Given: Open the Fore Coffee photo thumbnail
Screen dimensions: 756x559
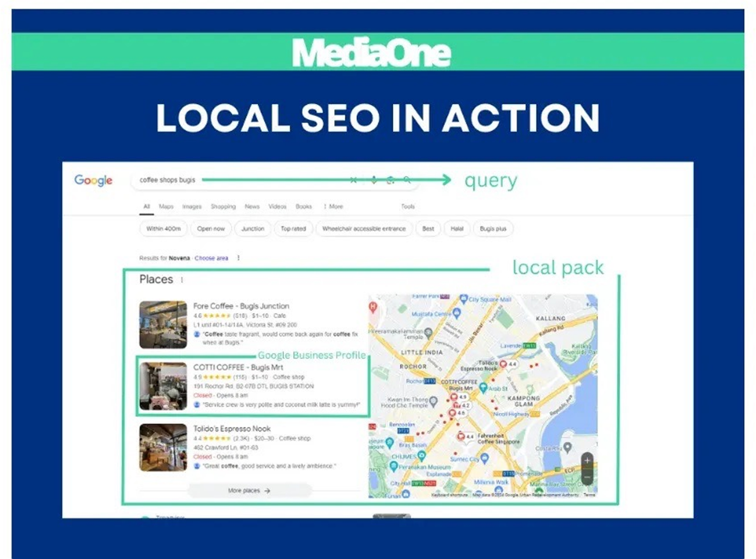Looking at the screenshot, I should [x=163, y=324].
